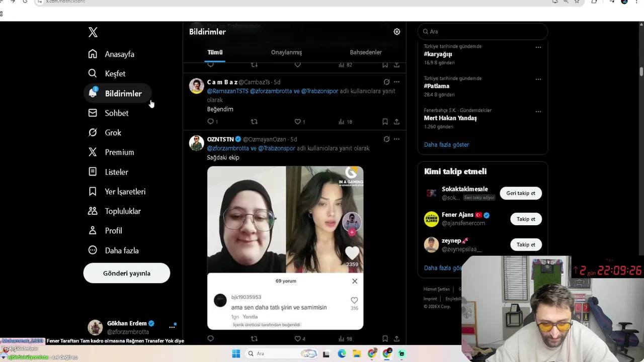Click @OzmayanOzan handle
Image resolution: width=644 pixels, height=362 pixels.
[x=264, y=139]
